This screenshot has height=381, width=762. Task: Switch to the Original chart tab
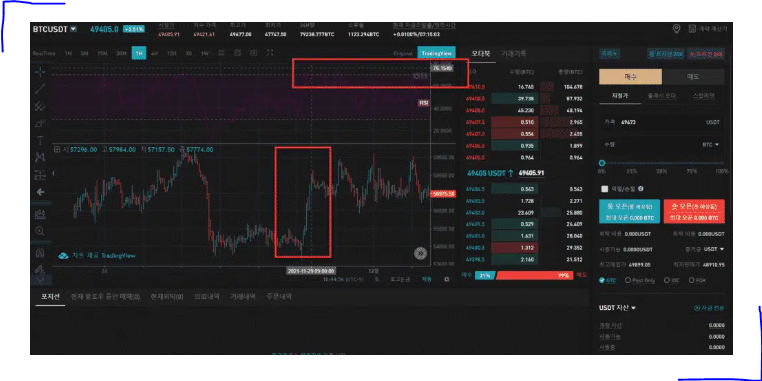click(x=403, y=53)
